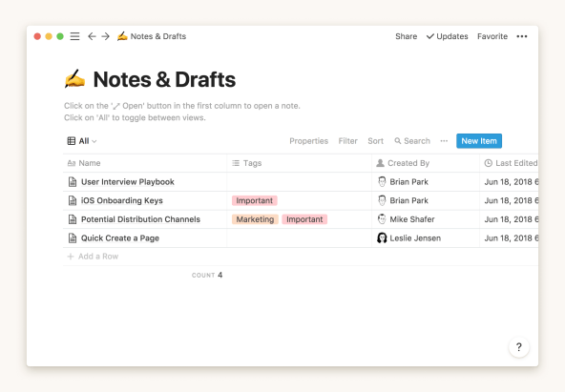Click the Search field in the database toolbar

[x=412, y=141]
